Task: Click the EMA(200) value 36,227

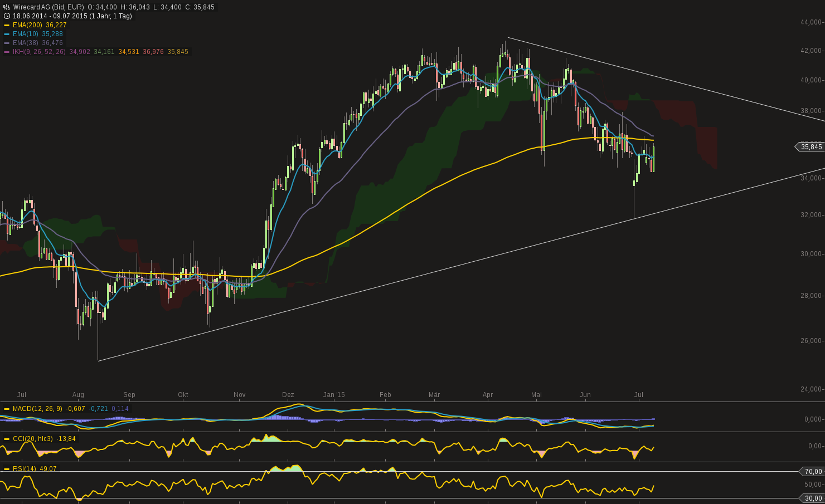Action: point(56,25)
